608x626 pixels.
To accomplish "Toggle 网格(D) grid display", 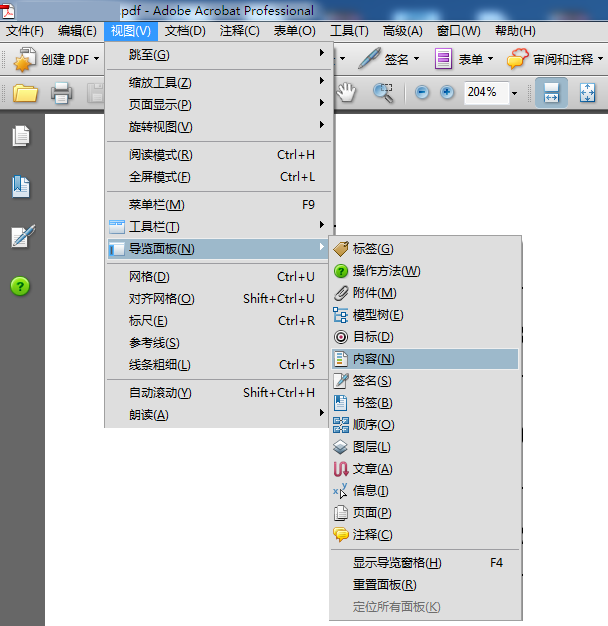I will click(x=218, y=277).
